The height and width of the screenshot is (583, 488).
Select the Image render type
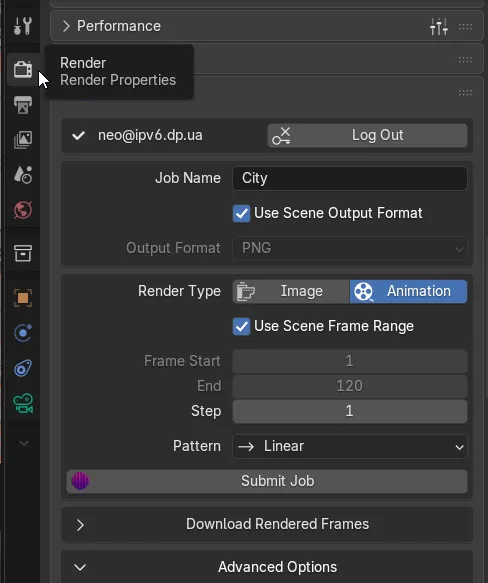291,291
